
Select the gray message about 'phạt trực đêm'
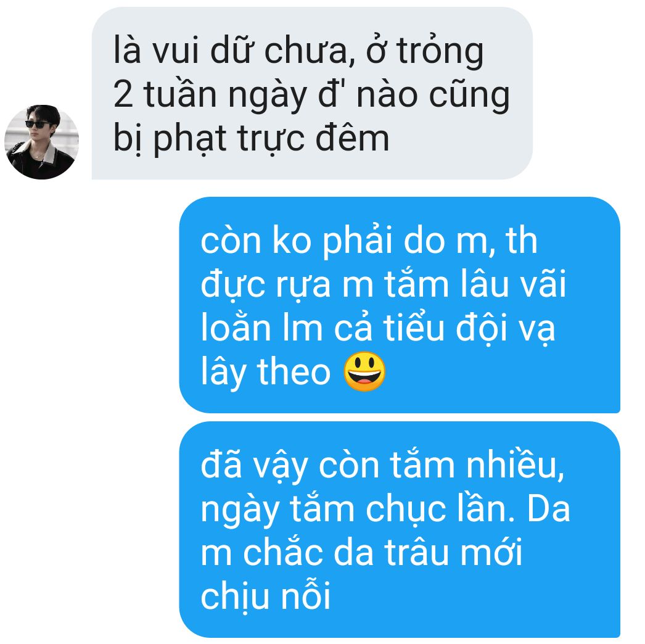point(312,93)
